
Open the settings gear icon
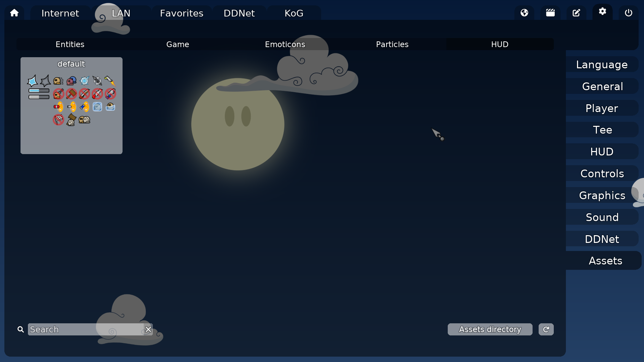click(x=603, y=12)
